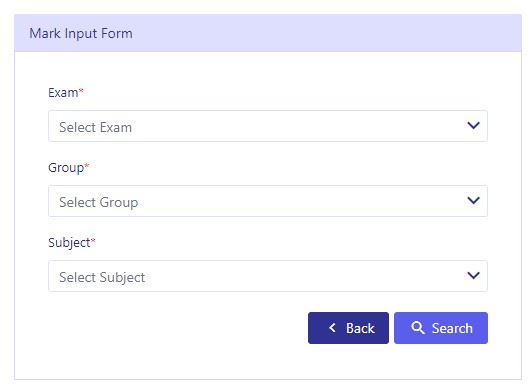Click the Search button

[441, 328]
